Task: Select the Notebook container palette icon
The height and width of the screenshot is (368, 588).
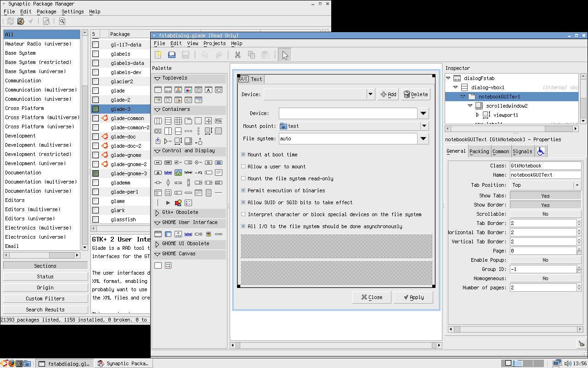Action: (x=188, y=121)
